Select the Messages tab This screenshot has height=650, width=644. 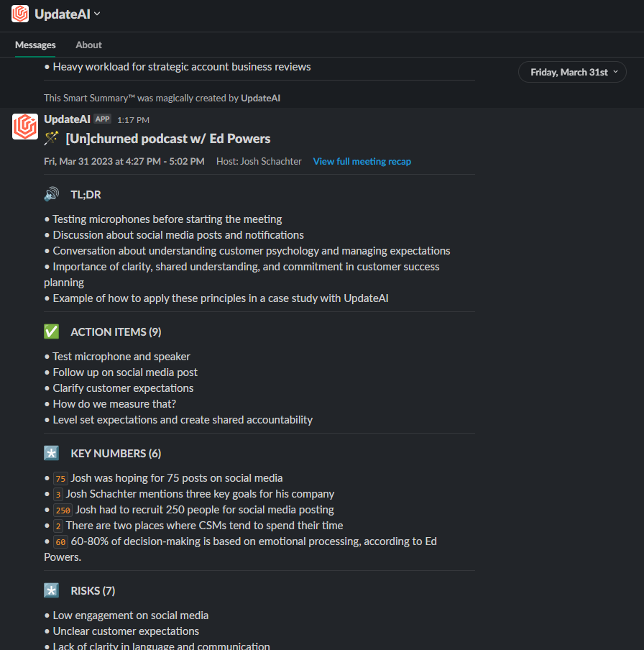(x=35, y=45)
